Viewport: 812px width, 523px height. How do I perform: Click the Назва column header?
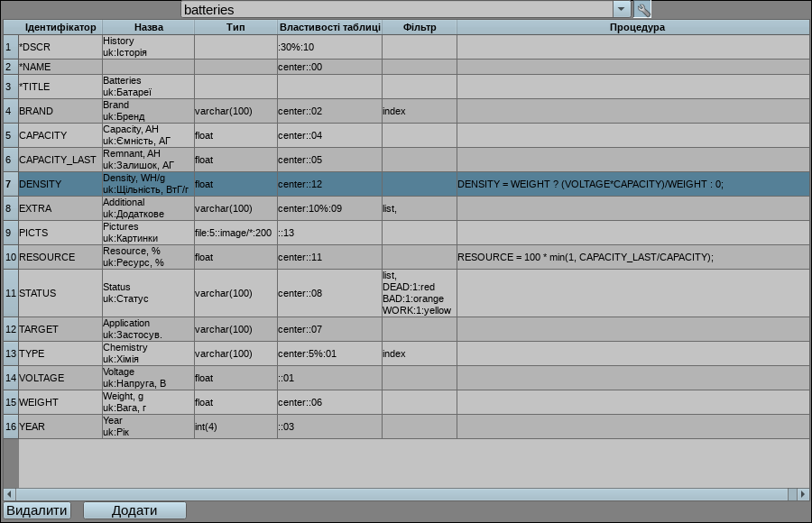click(148, 27)
